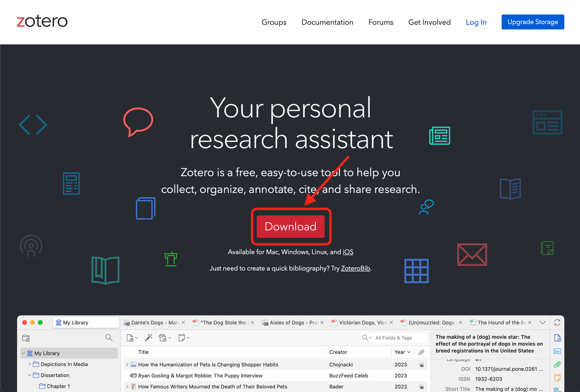The image size is (580, 392).
Task: Close the (Un)muzzled: Dogs tab
Action: (x=460, y=323)
